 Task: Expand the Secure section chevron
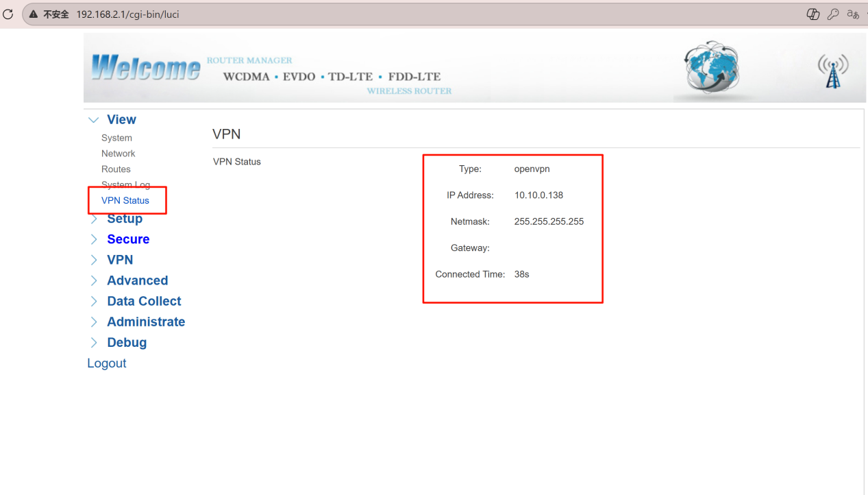click(94, 239)
